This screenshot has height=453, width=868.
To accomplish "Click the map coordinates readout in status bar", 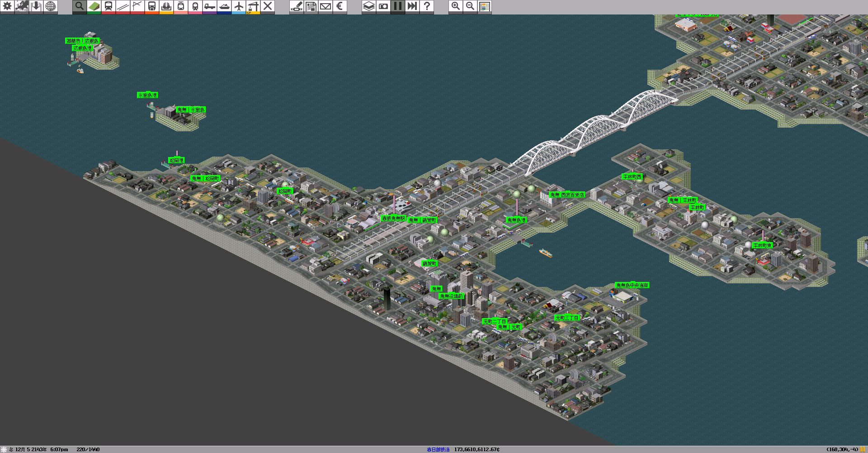I will point(842,449).
